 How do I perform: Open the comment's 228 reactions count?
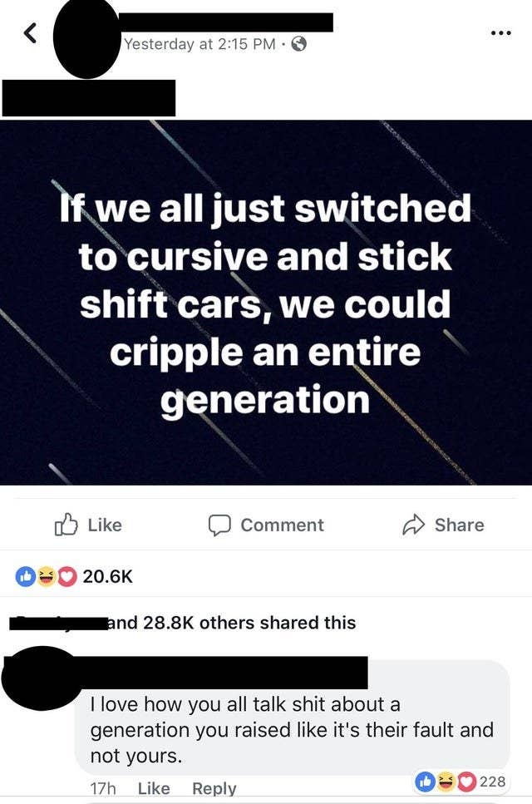pos(493,782)
